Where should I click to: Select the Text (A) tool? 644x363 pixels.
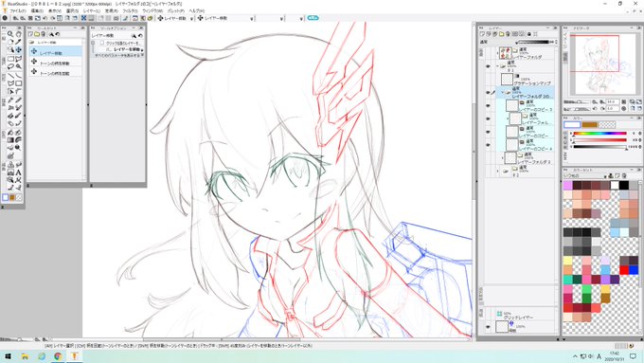(19, 172)
